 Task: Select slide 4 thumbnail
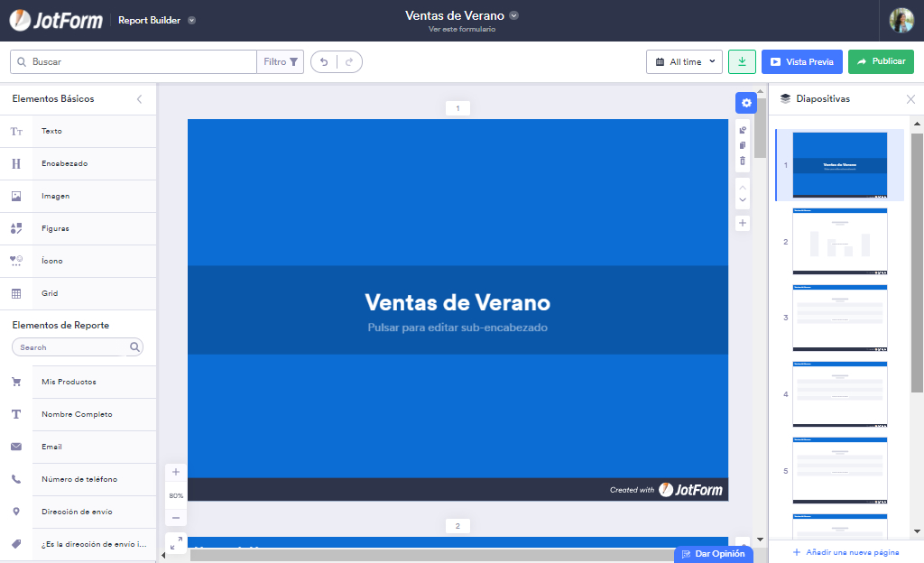(x=840, y=394)
